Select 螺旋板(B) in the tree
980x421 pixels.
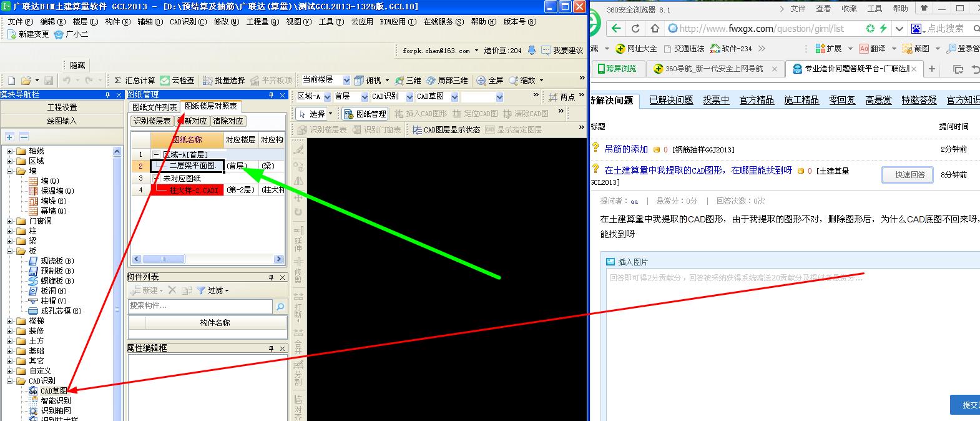point(51,281)
